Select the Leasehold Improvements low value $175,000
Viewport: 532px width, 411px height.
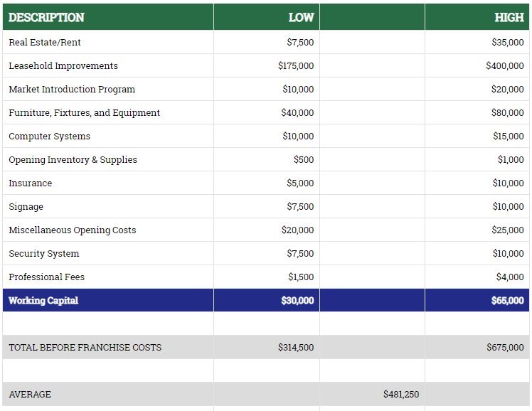tap(296, 66)
